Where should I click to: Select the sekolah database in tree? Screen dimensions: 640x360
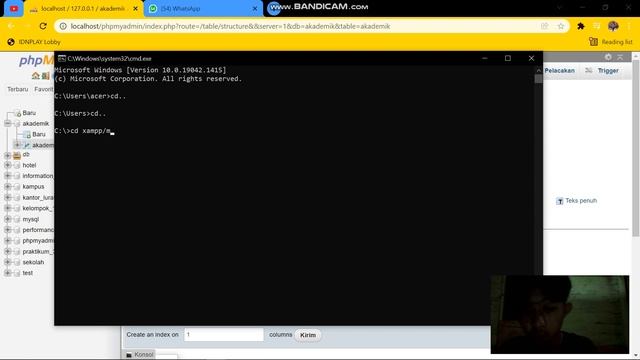33,262
